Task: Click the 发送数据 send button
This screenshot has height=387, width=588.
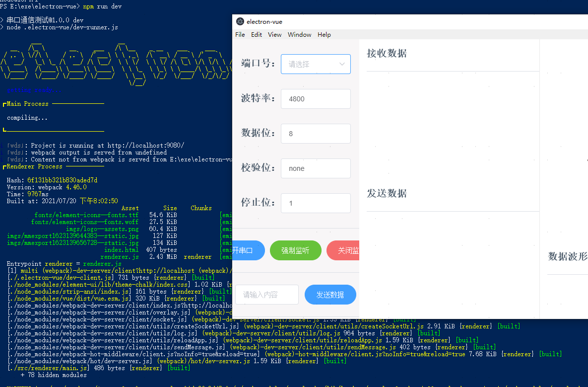Action: click(x=330, y=295)
